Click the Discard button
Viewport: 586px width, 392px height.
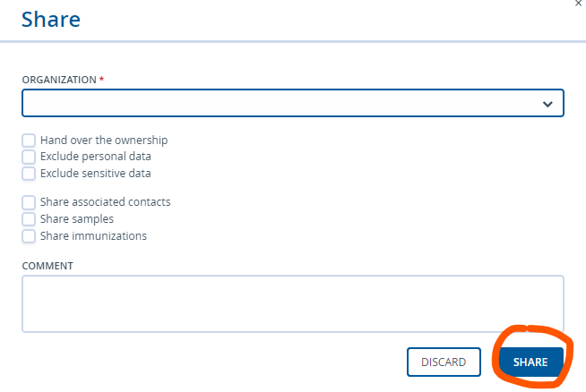(444, 362)
